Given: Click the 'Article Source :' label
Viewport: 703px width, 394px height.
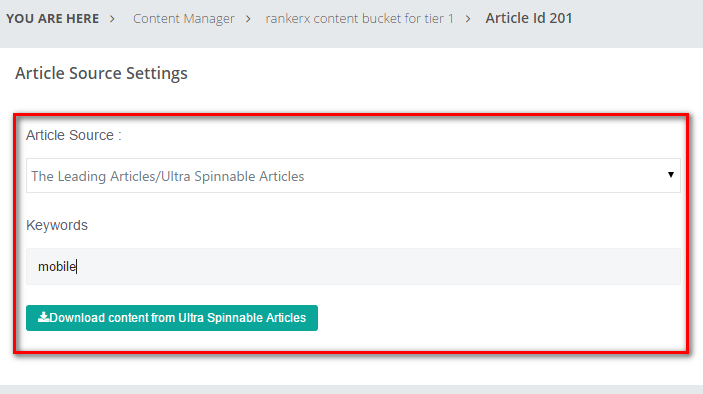Looking at the screenshot, I should (x=74, y=135).
